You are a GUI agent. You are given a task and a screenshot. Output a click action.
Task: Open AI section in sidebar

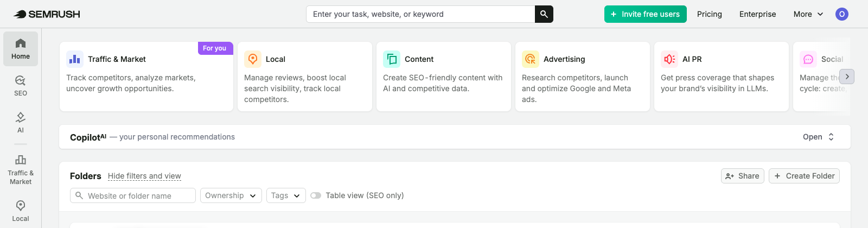click(x=21, y=123)
